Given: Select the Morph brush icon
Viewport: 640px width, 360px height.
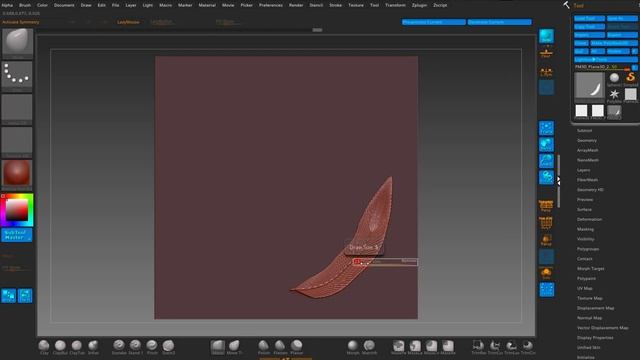Looking at the screenshot, I should click(x=353, y=346).
